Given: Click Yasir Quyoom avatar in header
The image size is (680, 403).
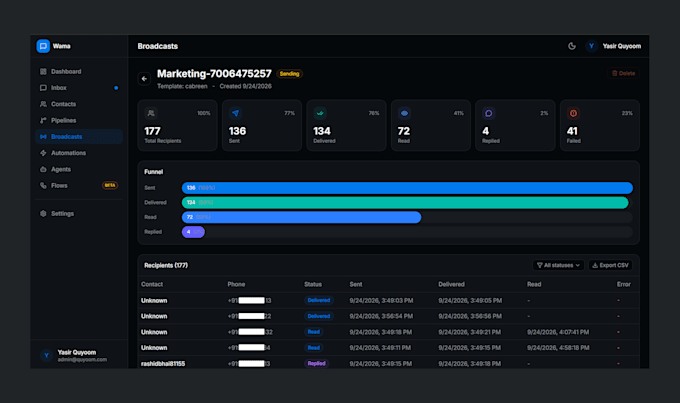Looking at the screenshot, I should pos(591,46).
